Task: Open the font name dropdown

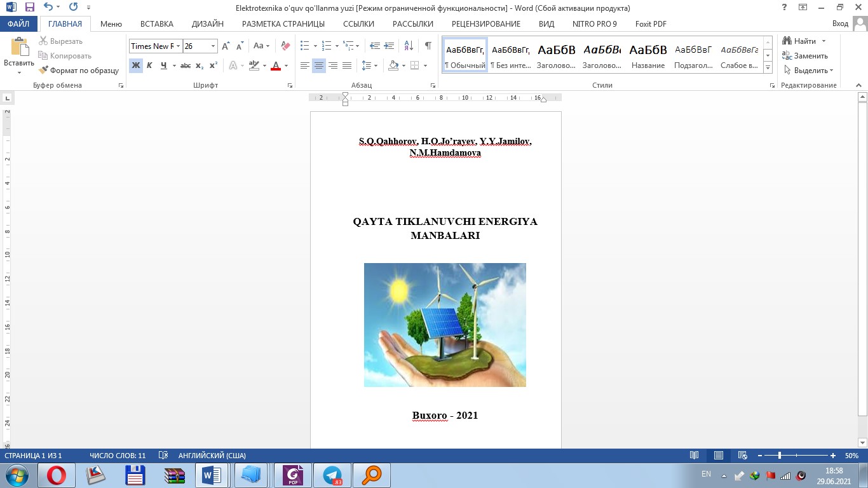Action: coord(179,46)
